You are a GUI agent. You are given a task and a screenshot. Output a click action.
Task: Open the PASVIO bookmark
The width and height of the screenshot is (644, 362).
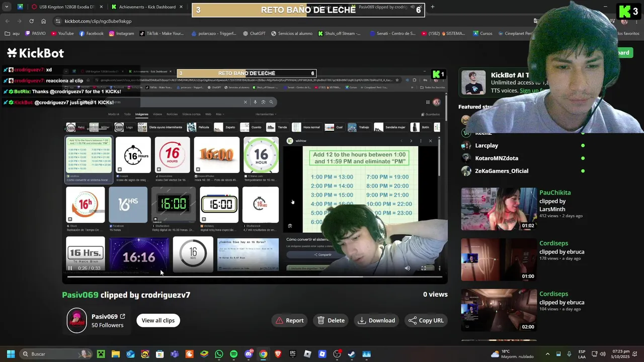coord(35,34)
